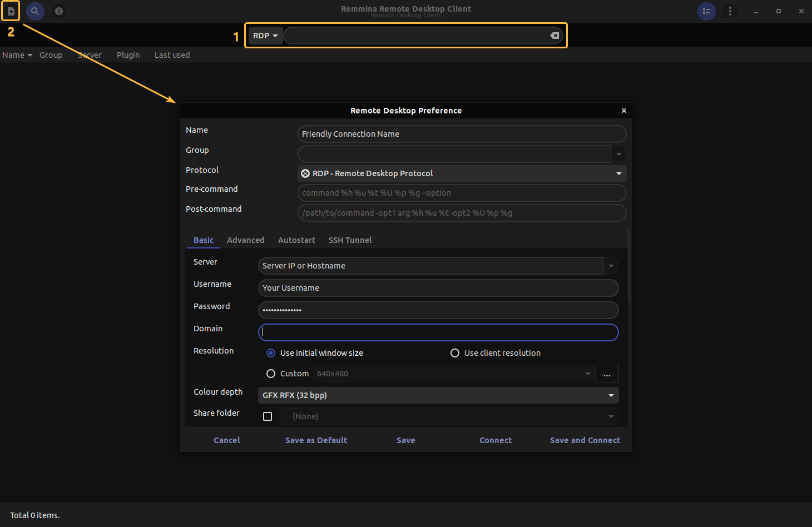Open the three-dot main menu
The width and height of the screenshot is (812, 527).
tap(730, 11)
